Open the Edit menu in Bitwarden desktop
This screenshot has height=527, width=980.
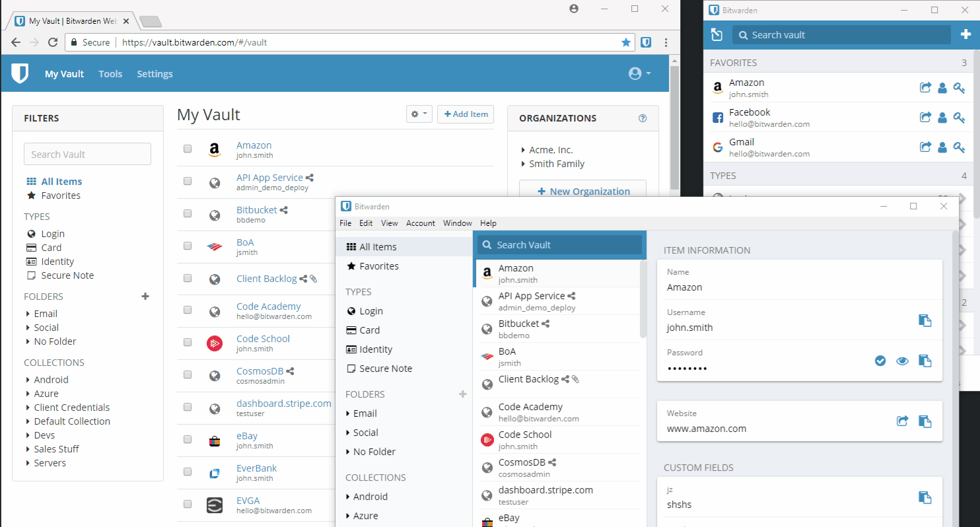tap(366, 223)
